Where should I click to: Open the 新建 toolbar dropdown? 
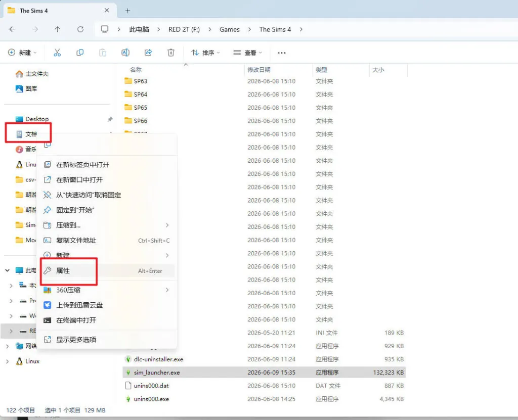pyautogui.click(x=22, y=53)
